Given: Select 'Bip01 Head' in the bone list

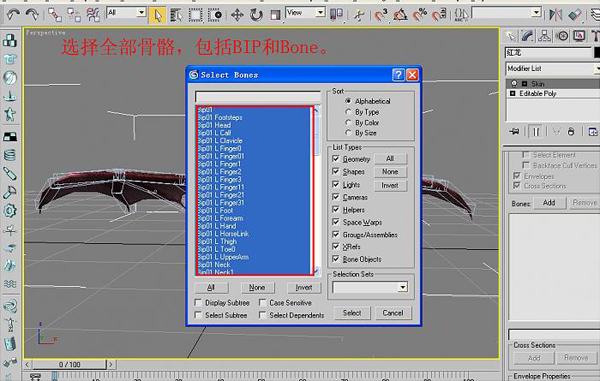Looking at the screenshot, I should 214,125.
